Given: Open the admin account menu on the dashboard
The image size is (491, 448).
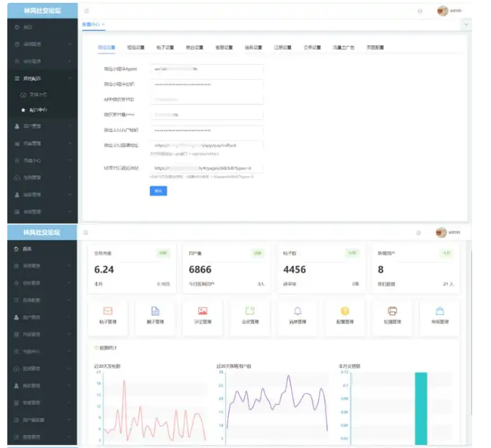Looking at the screenshot, I should coord(449,232).
